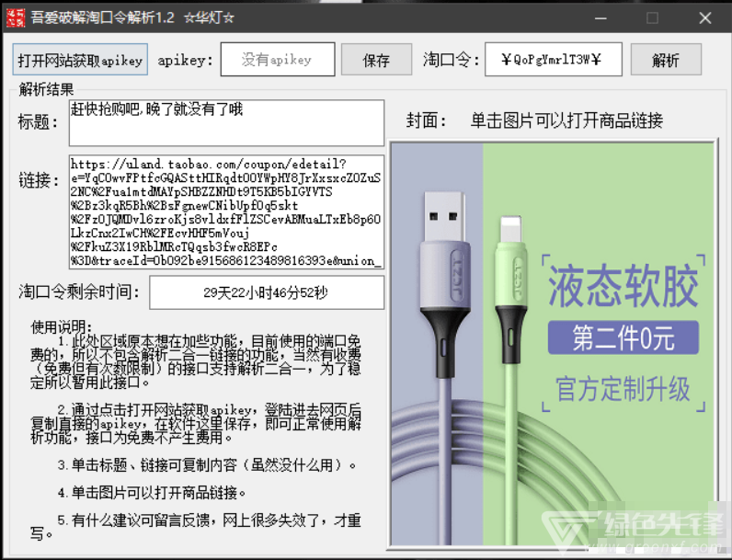Click instruction 4 单击图片可以打开商品链接

[x=152, y=492]
